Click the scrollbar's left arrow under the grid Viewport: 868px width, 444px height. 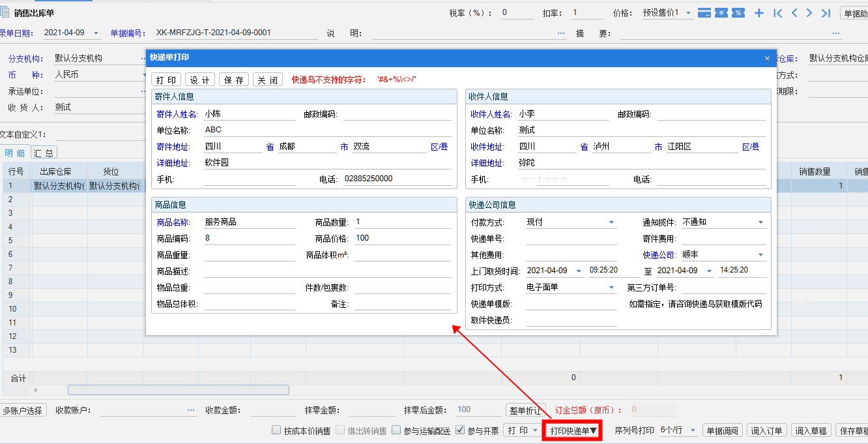(35, 390)
